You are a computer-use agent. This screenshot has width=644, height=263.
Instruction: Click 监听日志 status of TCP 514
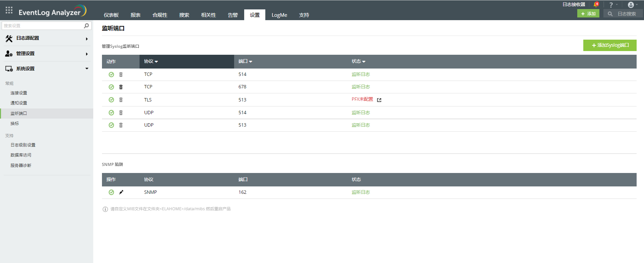pyautogui.click(x=361, y=74)
